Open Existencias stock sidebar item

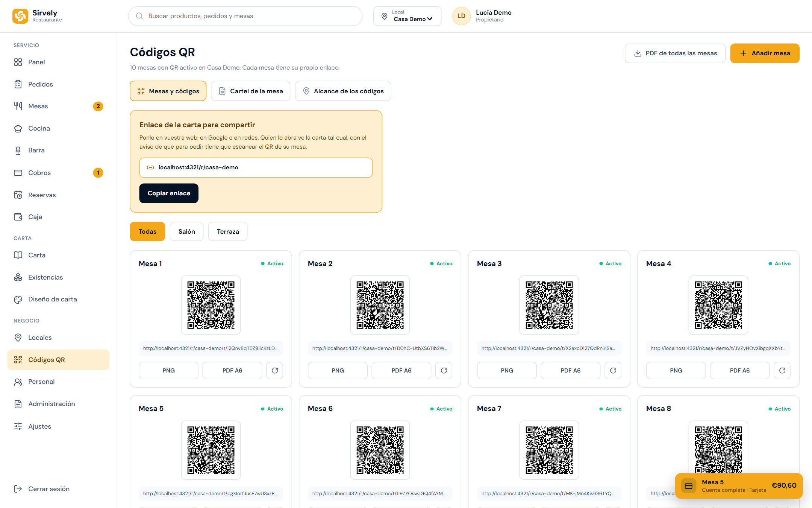[x=58, y=277]
